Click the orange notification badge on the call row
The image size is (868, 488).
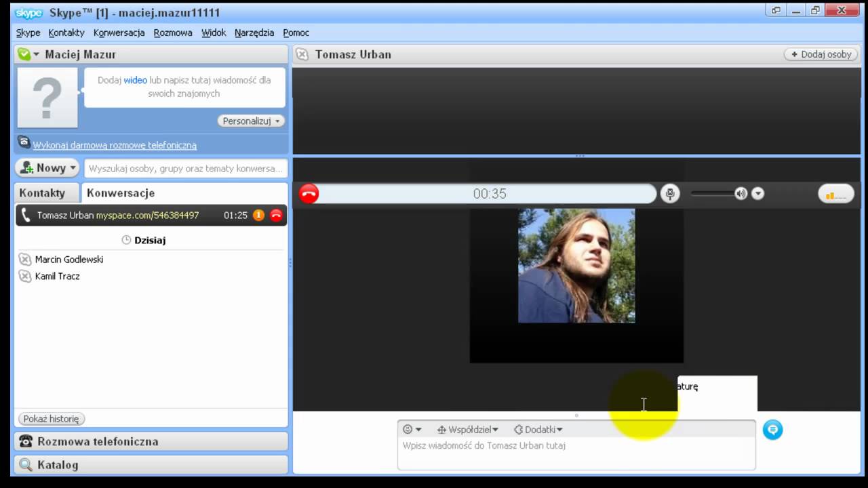point(258,216)
